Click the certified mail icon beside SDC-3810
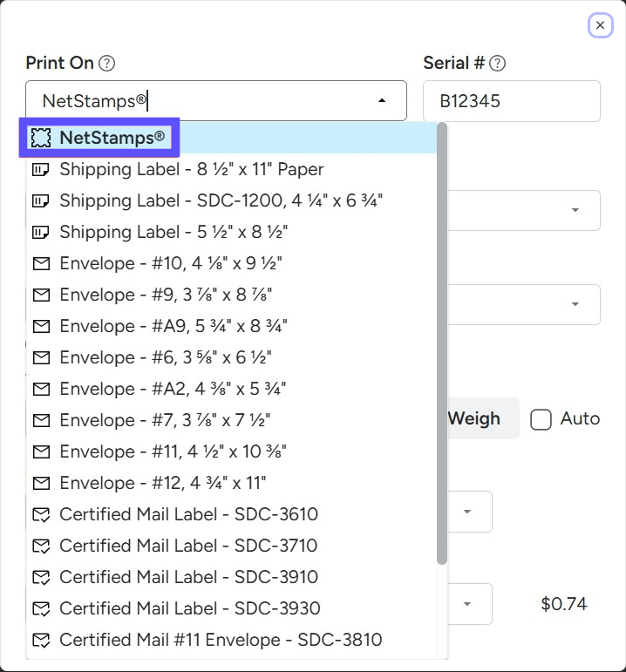The height and width of the screenshot is (672, 626). click(41, 641)
